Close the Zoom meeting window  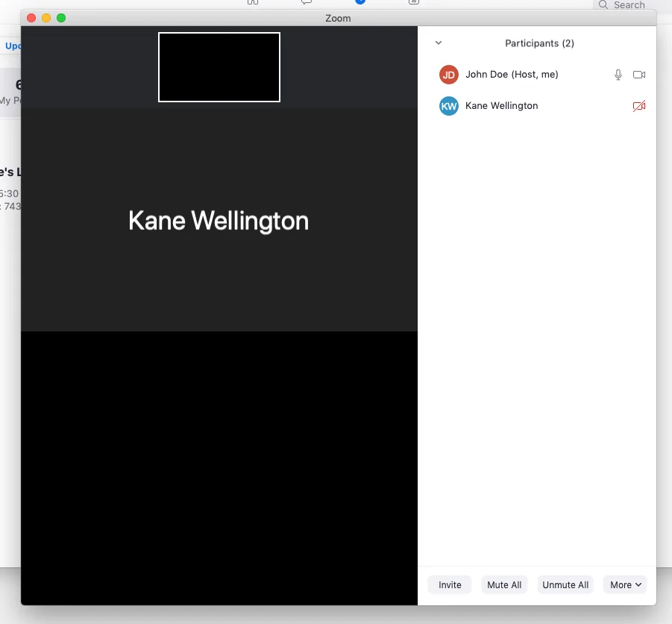31,18
